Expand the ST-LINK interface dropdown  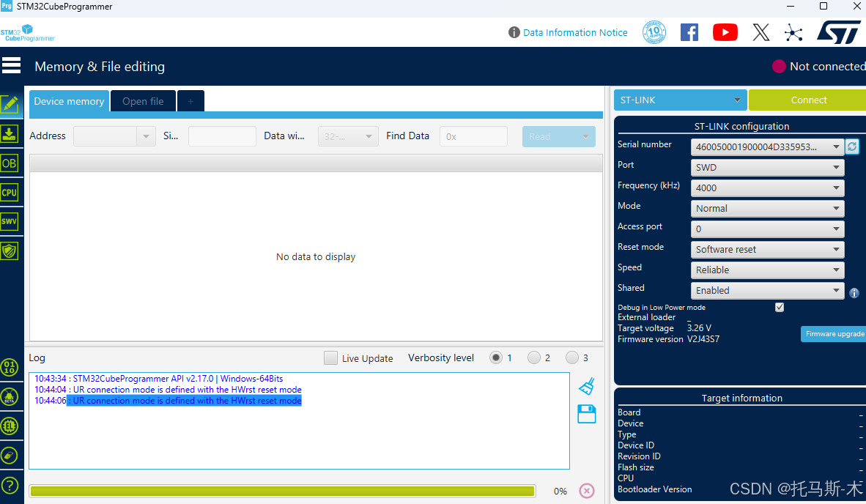pos(681,100)
